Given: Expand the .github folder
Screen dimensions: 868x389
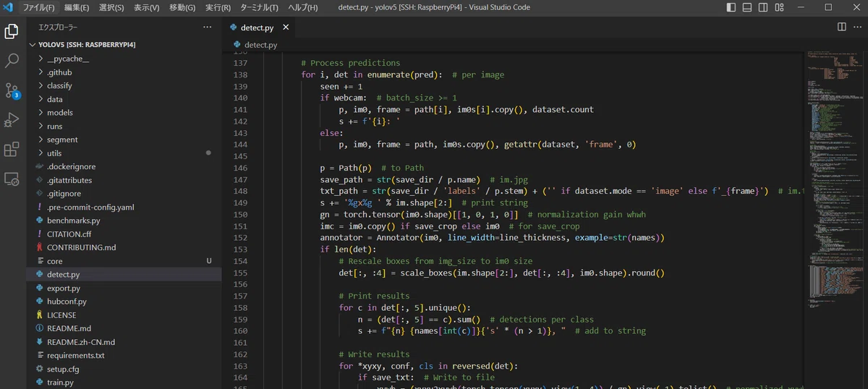Looking at the screenshot, I should tap(124, 72).
